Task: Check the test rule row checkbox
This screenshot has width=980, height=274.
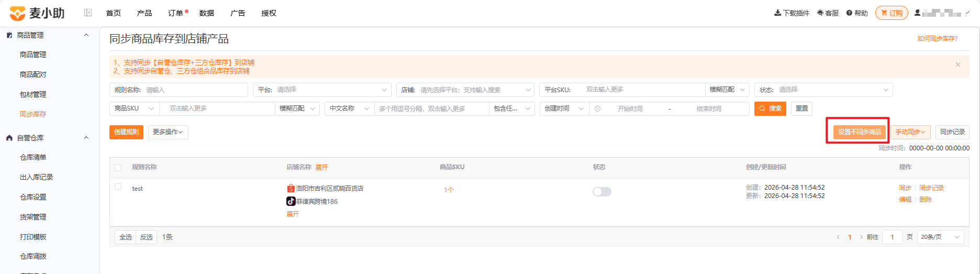Action: 118,187
